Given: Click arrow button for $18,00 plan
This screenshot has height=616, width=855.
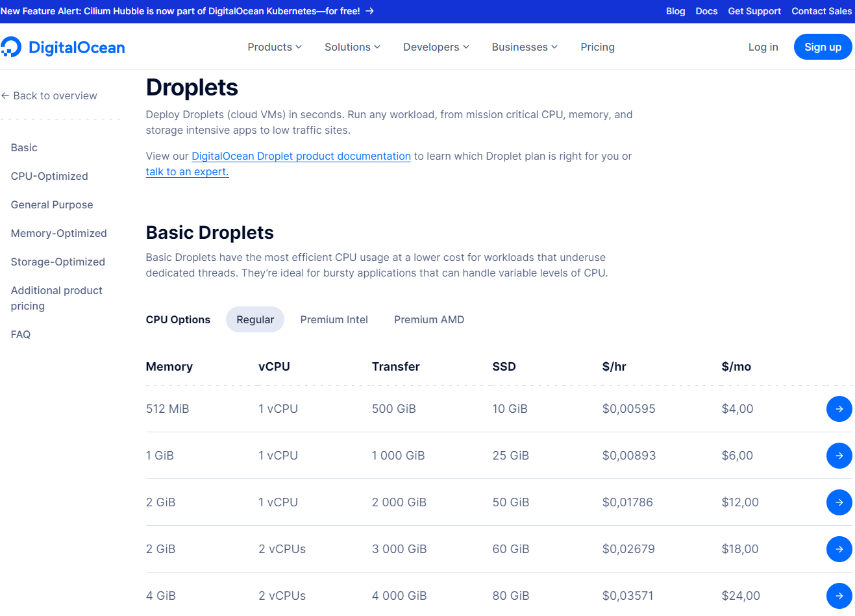Looking at the screenshot, I should tap(839, 549).
